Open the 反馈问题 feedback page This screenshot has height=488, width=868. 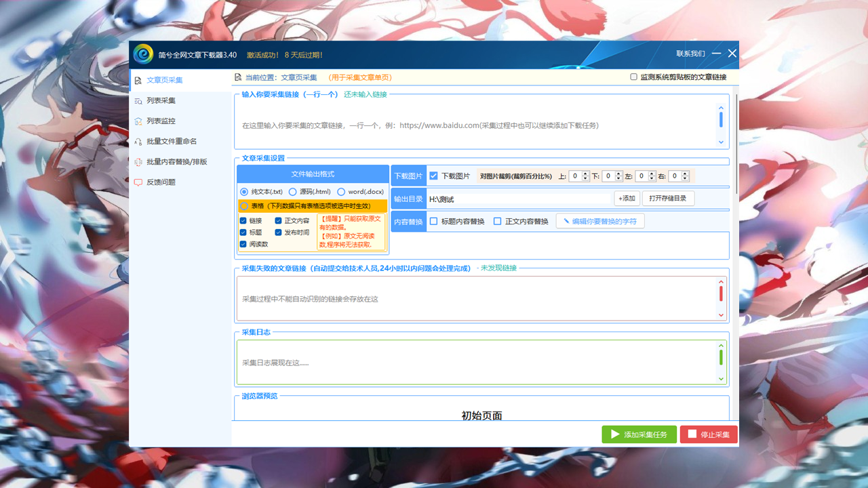(x=180, y=182)
